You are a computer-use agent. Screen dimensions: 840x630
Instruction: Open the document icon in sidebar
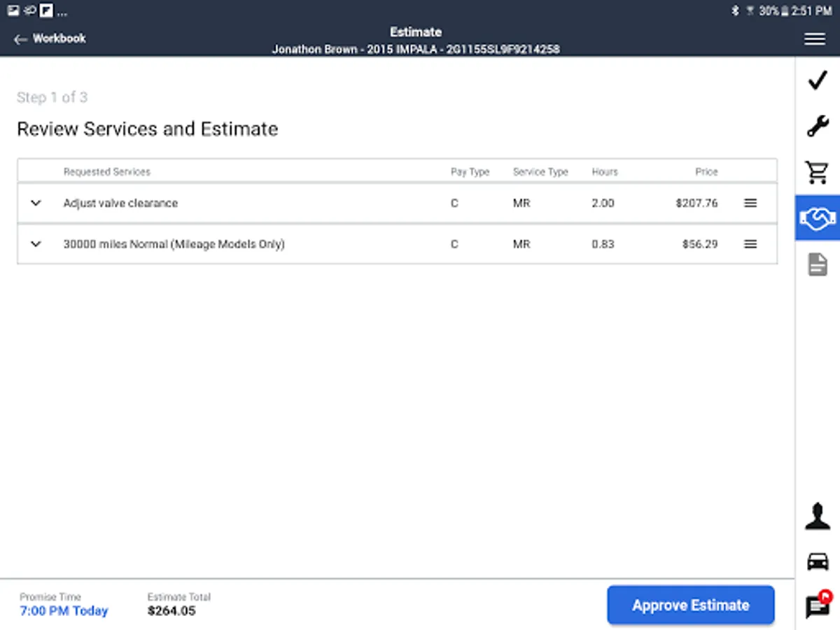tap(817, 265)
